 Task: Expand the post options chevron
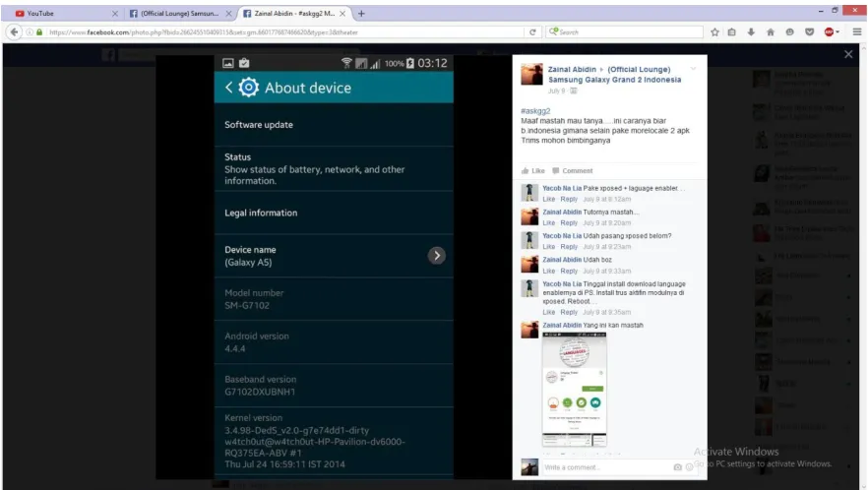tap(693, 69)
